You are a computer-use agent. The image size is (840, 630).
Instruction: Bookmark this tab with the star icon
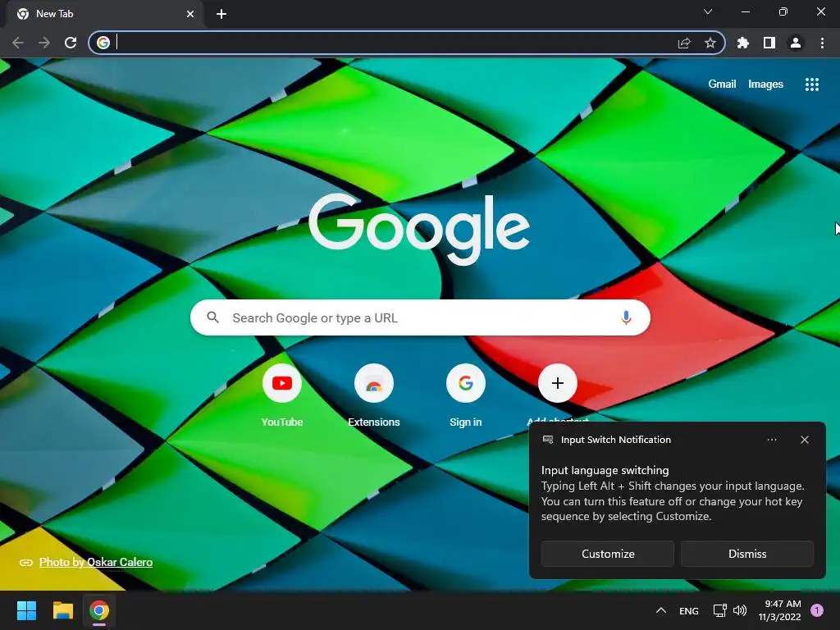coord(710,43)
